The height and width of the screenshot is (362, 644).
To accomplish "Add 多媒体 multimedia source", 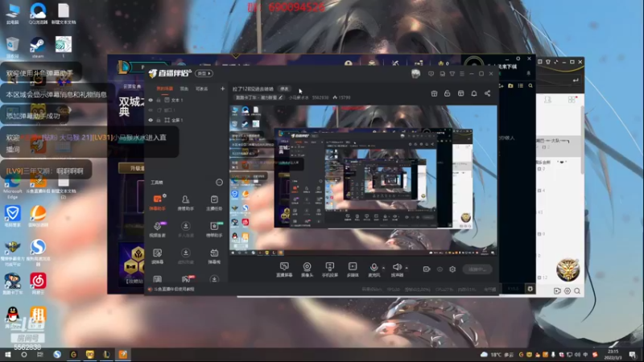I will click(x=353, y=269).
